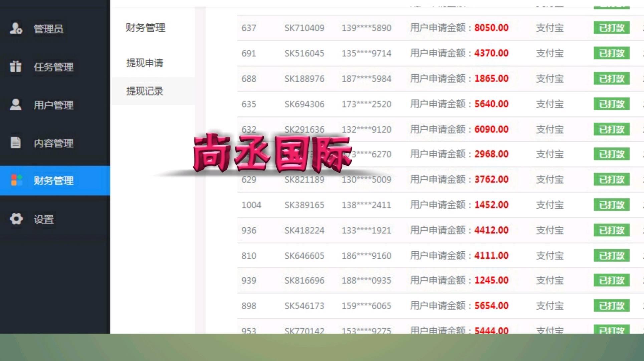This screenshot has width=644, height=361.
Task: Click 财务管理 header in secondary panel
Action: click(x=145, y=28)
